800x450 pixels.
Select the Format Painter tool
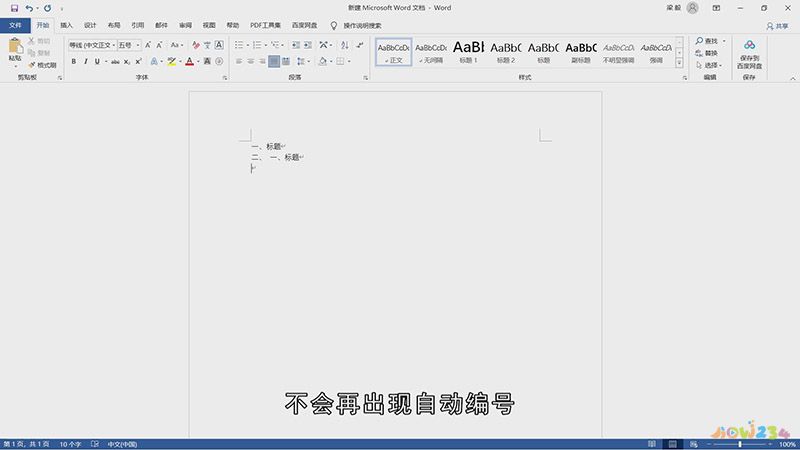42,65
